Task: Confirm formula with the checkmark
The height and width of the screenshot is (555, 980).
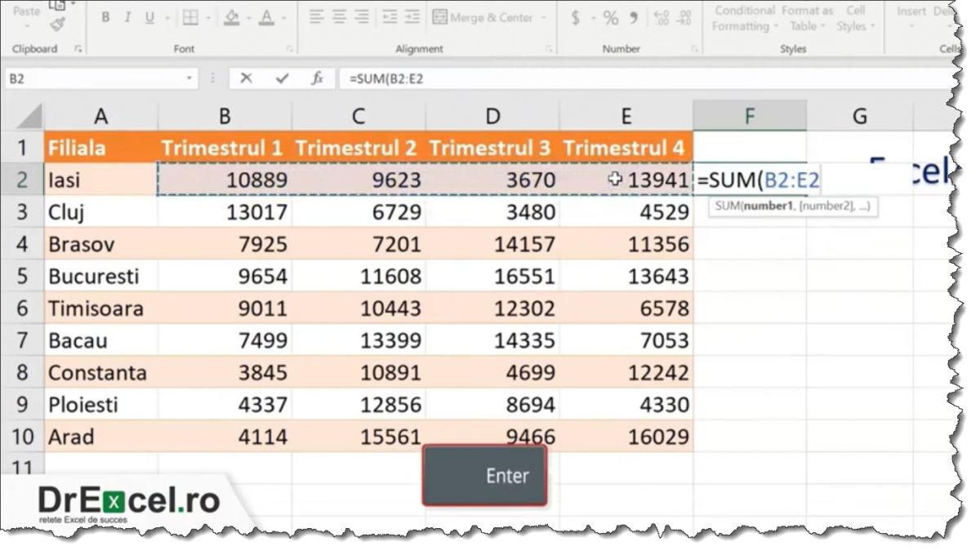Action: (281, 78)
